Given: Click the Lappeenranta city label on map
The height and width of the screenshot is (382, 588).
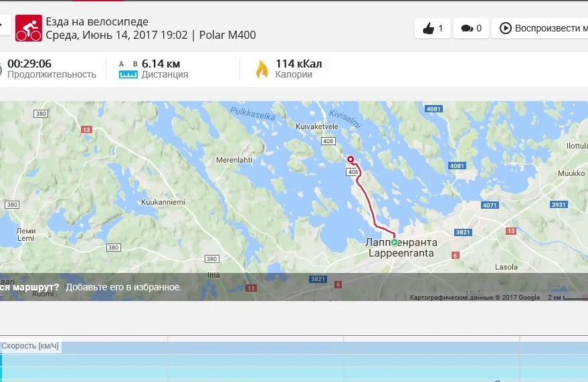Looking at the screenshot, I should 401,253.
